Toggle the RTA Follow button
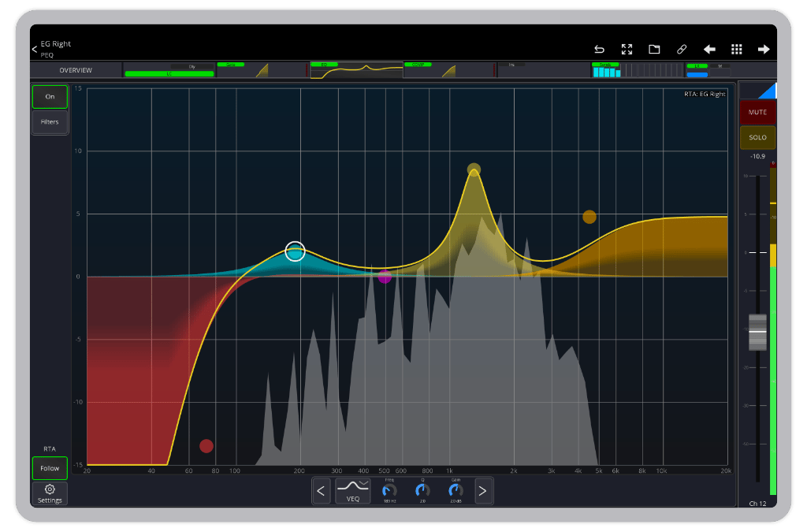The height and width of the screenshot is (532, 807). tap(50, 468)
